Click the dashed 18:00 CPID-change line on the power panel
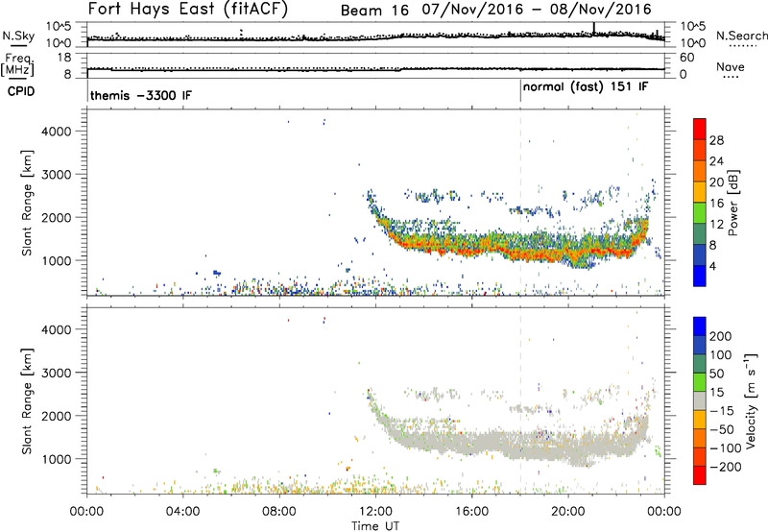768x532 pixels. click(520, 203)
